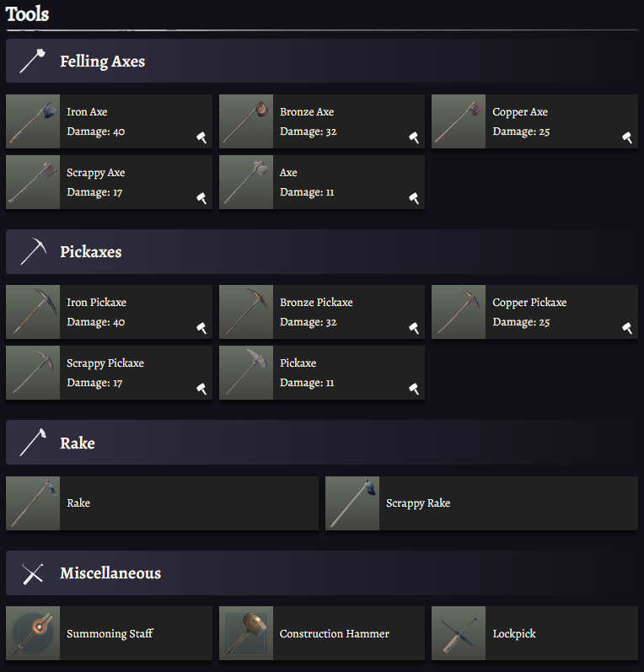Open the Scrappy Rake entry

[x=418, y=503]
